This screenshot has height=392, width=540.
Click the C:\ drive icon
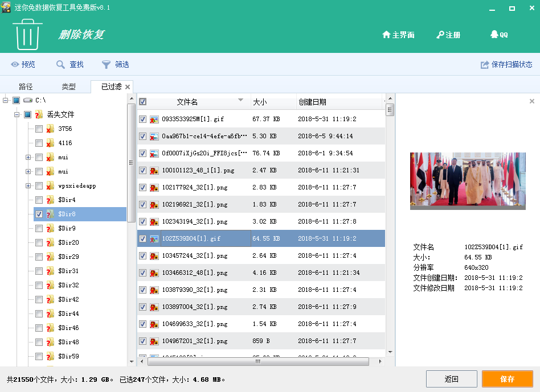pyautogui.click(x=28, y=100)
